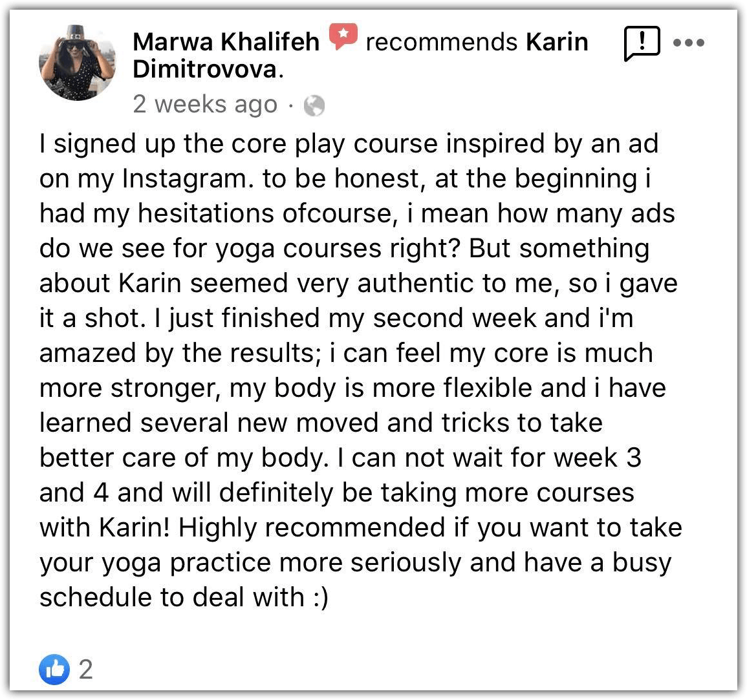Screen dimensions: 747x700
Task: Open Marwa Khalifeh's profile picture
Action: coord(77,63)
